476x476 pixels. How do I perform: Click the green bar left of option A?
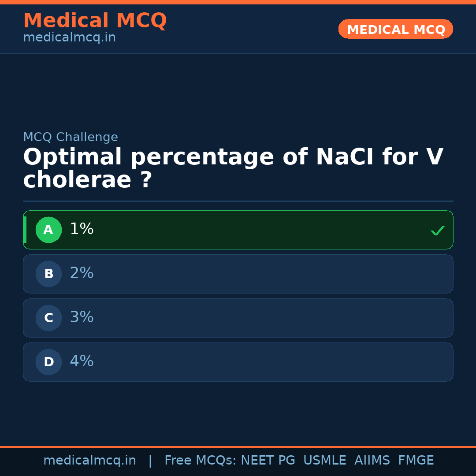coord(25,230)
